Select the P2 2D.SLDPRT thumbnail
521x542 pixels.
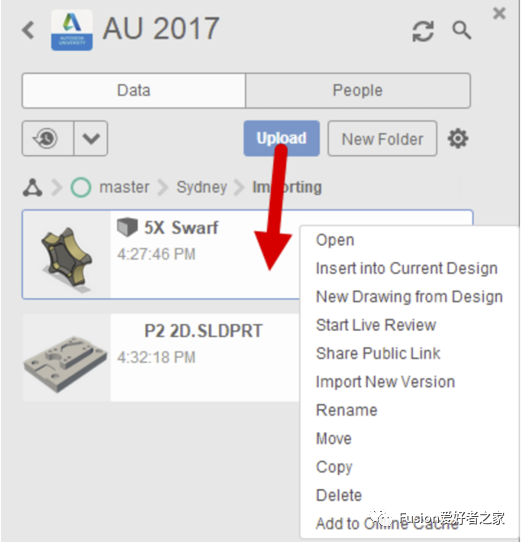[66, 358]
